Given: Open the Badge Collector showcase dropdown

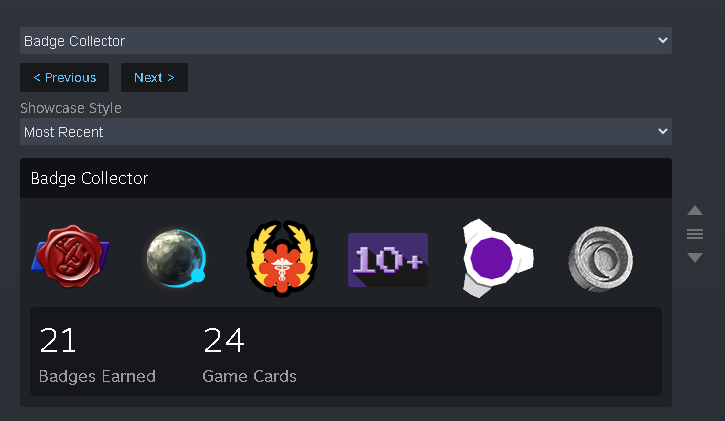Looking at the screenshot, I should tap(346, 41).
